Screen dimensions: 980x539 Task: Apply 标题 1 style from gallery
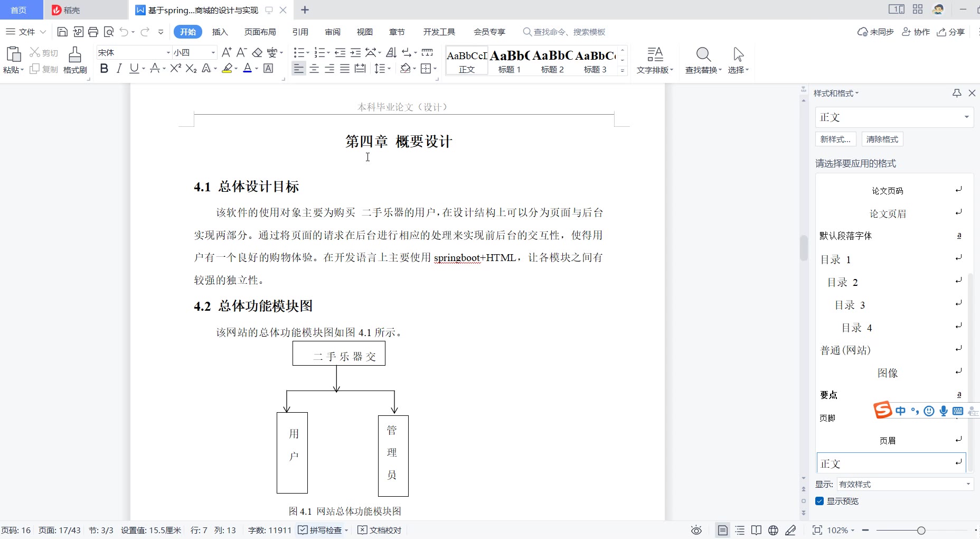(510, 61)
